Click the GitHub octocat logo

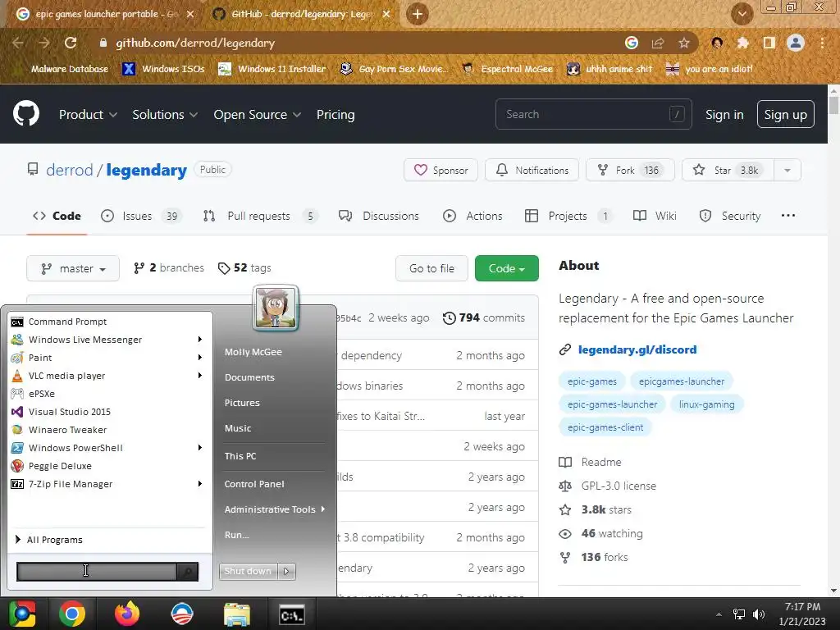(x=26, y=113)
